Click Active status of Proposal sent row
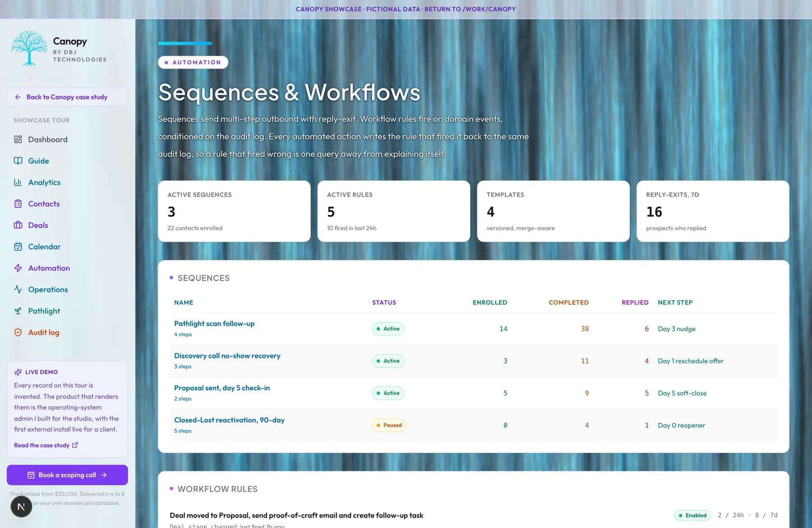This screenshot has height=528, width=812. [388, 393]
